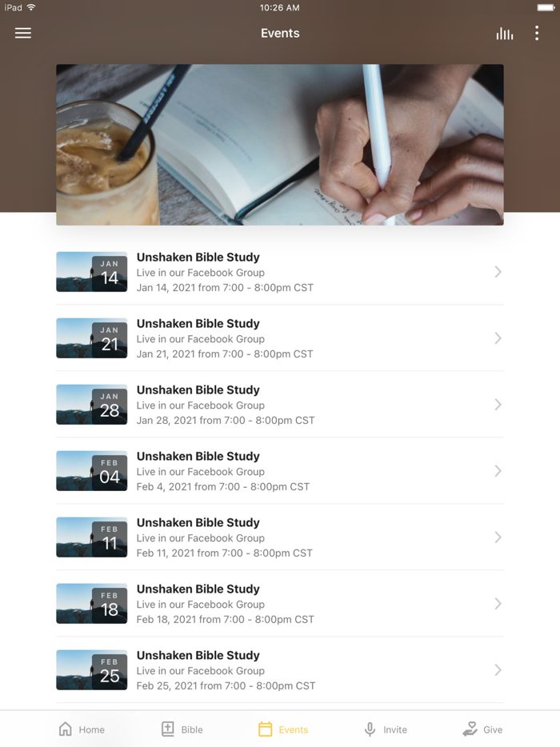This screenshot has width=560, height=747.
Task: Tap the notebook and coffee banner image
Action: click(x=280, y=145)
